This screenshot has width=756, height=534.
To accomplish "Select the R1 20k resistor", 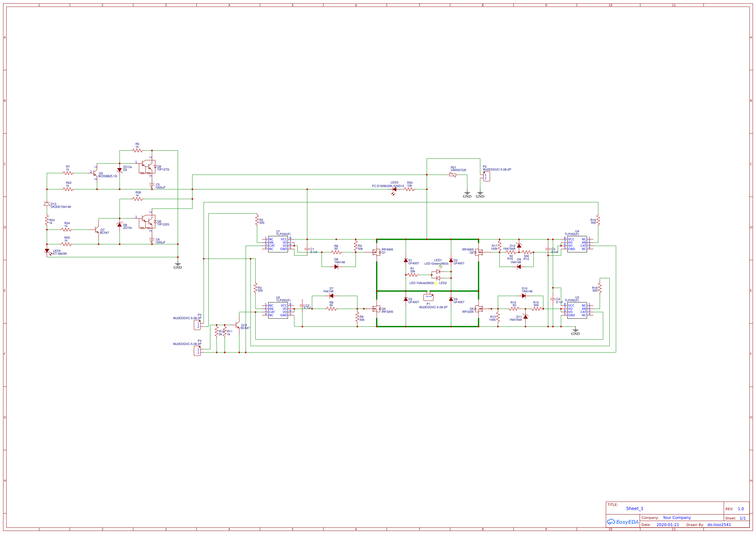I will (x=412, y=275).
